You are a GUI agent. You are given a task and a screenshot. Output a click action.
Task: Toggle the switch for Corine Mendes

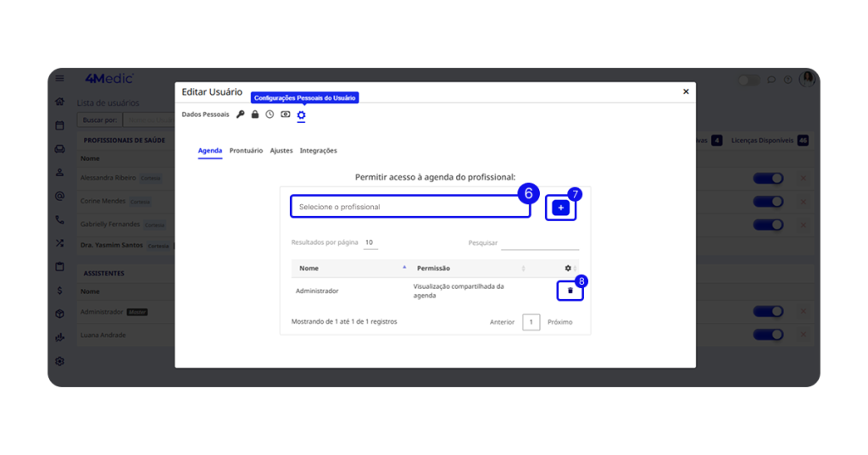[768, 202]
